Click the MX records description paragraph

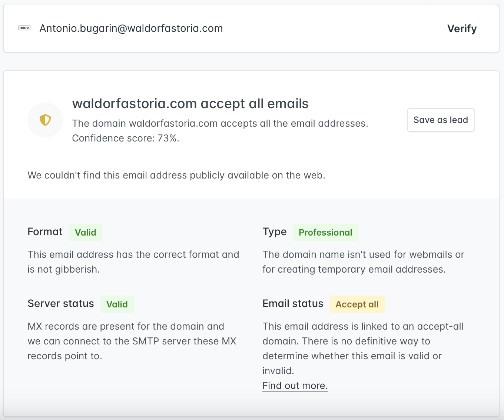[132, 341]
